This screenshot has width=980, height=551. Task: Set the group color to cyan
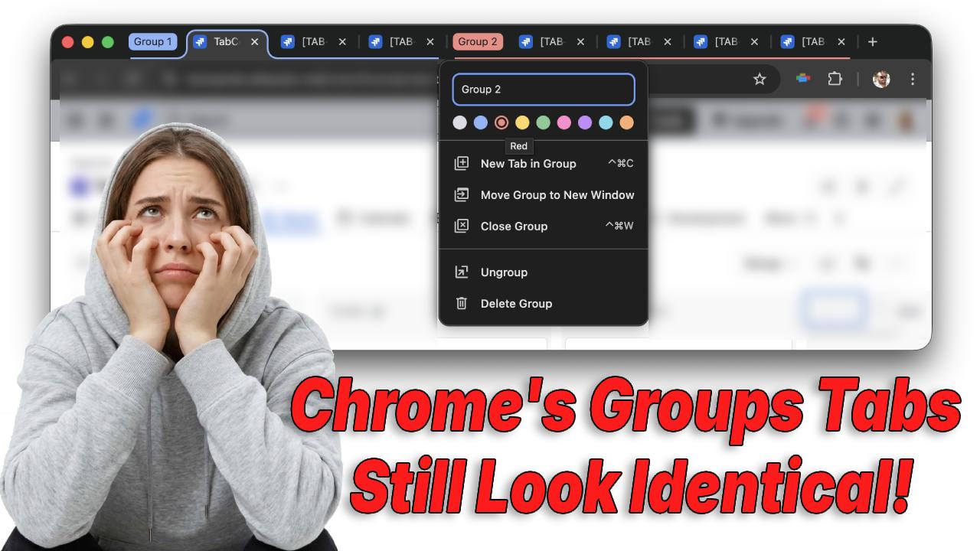pos(606,122)
